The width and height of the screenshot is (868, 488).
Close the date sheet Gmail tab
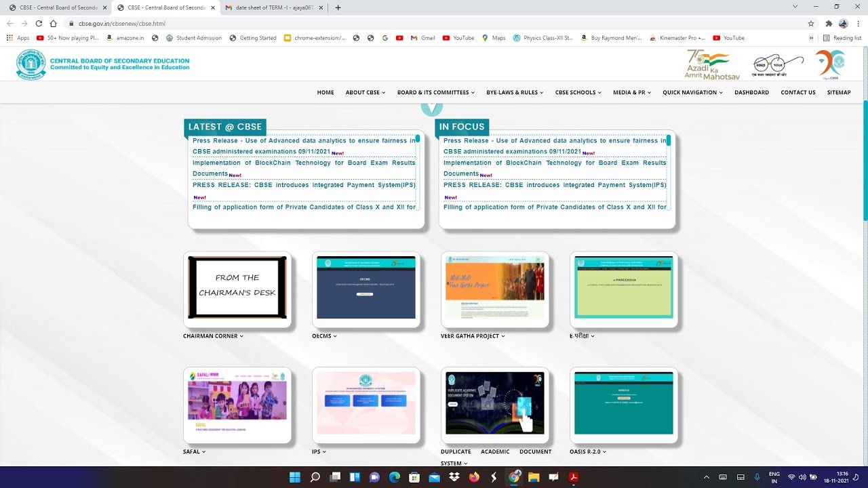(x=321, y=7)
